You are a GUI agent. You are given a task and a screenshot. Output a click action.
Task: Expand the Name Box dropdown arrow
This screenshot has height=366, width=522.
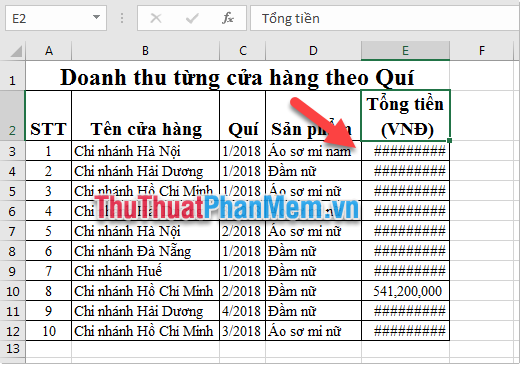tap(96, 17)
